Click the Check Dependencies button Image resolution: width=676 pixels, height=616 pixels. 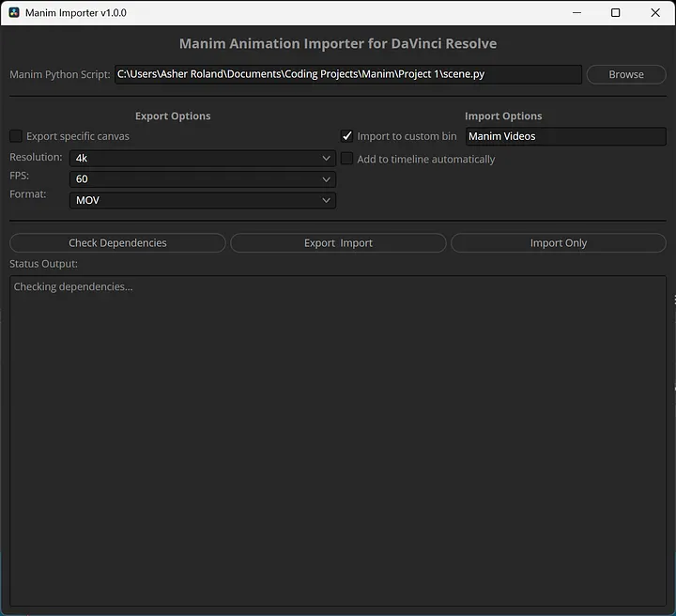117,243
